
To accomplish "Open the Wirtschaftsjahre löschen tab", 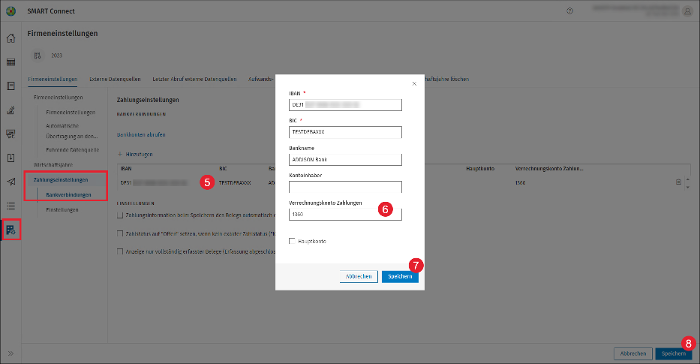I will pos(447,79).
